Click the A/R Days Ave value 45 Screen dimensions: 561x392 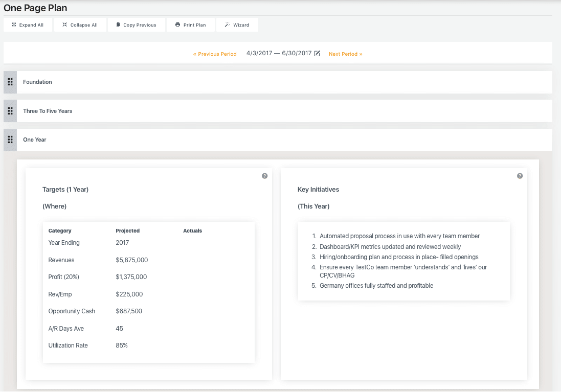120,328
